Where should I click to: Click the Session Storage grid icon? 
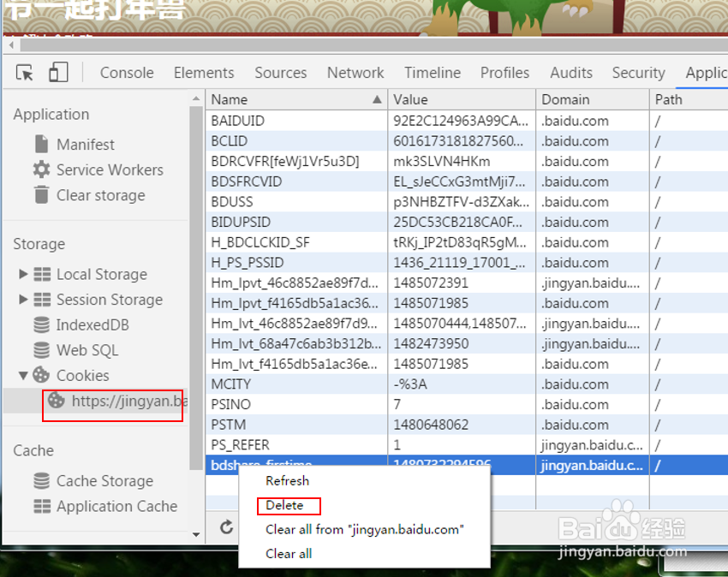coord(42,300)
